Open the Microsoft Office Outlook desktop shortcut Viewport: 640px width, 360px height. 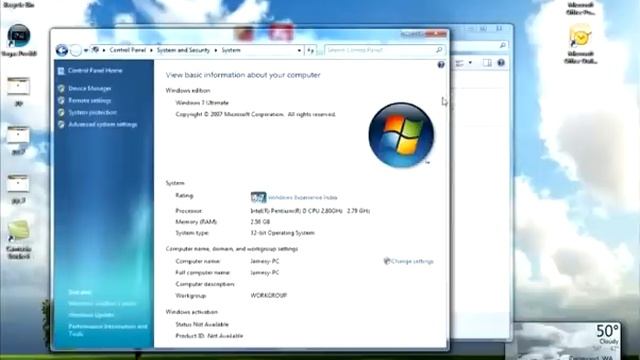pyautogui.click(x=580, y=44)
